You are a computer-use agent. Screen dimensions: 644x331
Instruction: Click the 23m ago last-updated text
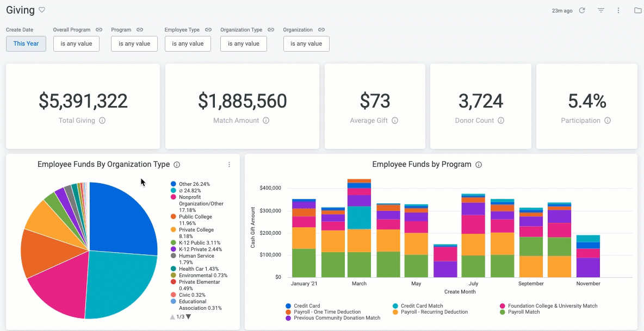[562, 11]
